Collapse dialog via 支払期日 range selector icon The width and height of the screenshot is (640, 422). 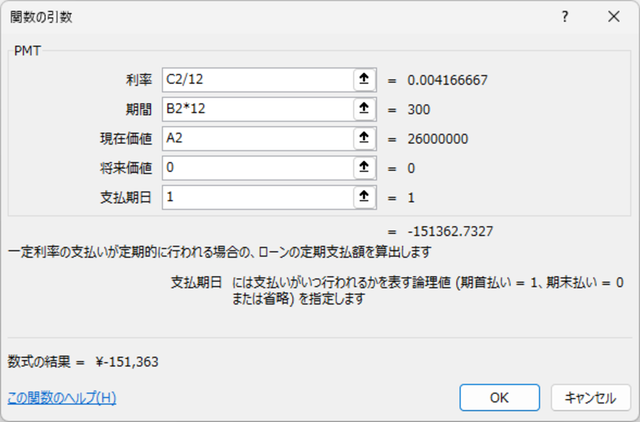point(364,197)
